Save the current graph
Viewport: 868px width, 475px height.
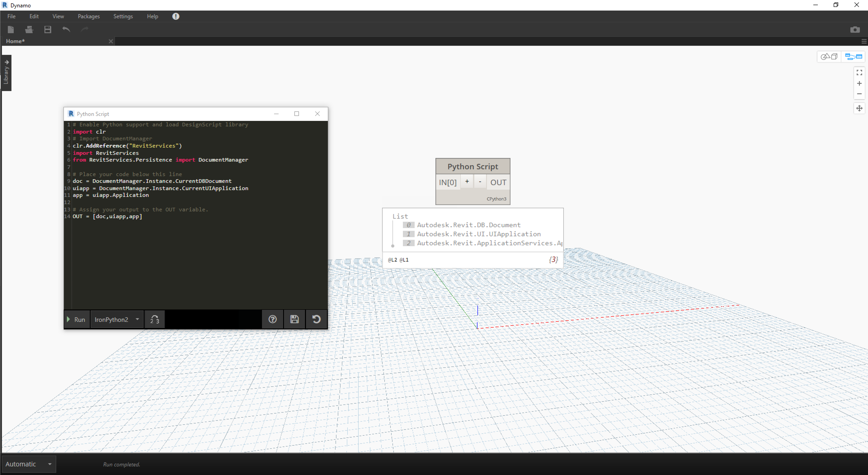47,29
